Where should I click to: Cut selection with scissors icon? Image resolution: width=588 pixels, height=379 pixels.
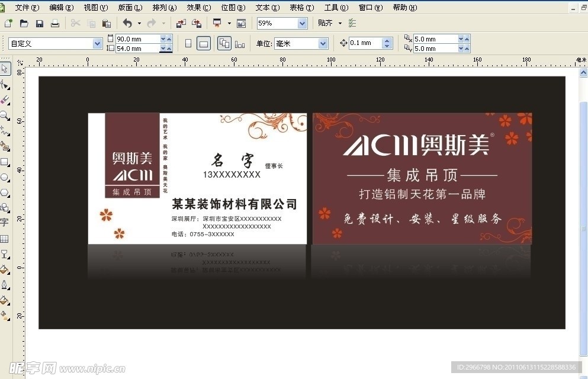[75, 23]
